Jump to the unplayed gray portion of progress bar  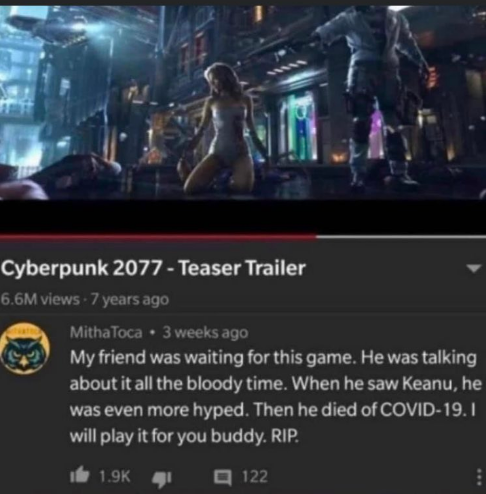(401, 237)
